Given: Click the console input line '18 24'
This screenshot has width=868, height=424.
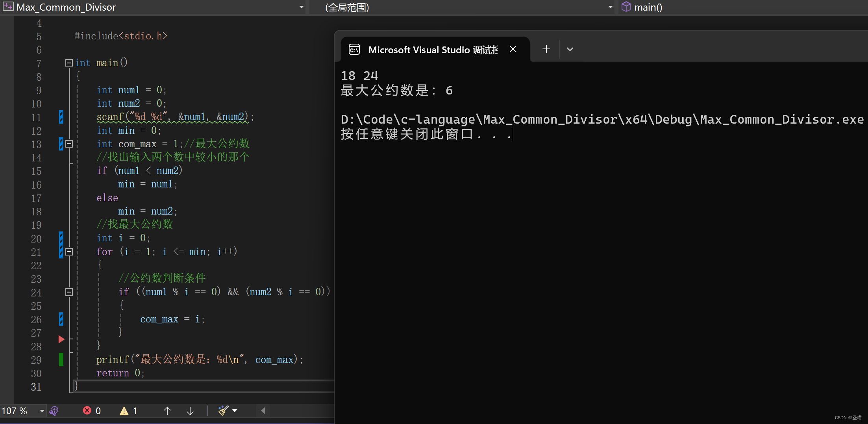Looking at the screenshot, I should pos(359,76).
